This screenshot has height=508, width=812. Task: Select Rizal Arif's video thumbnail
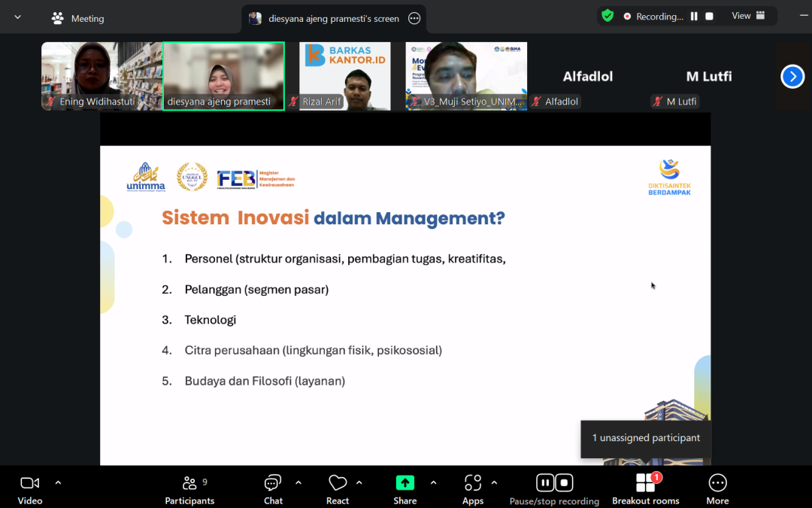[x=345, y=76]
